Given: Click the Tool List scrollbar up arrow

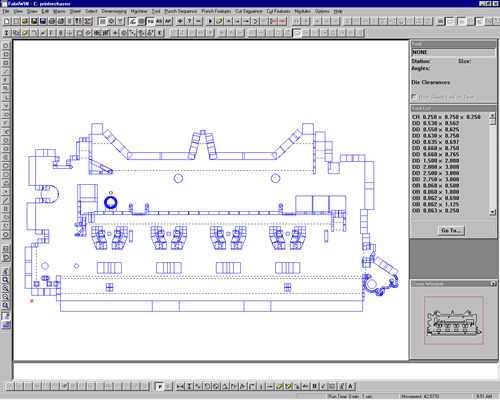Looking at the screenshot, I should 492,116.
